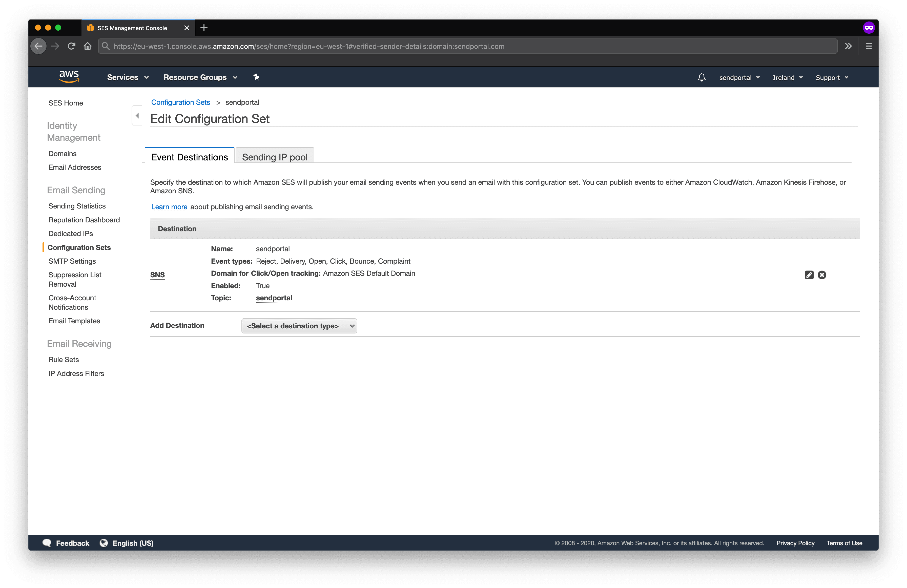The image size is (907, 588).
Task: Click the Learn more link
Action: point(169,206)
